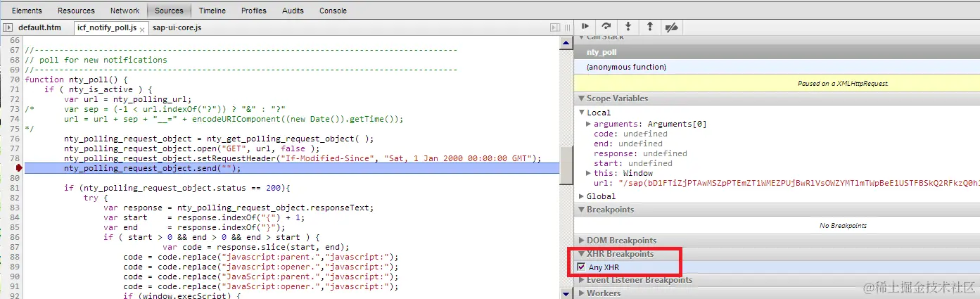Click the 'response: undefined' variable row
The height and width of the screenshot is (299, 980).
[640, 153]
